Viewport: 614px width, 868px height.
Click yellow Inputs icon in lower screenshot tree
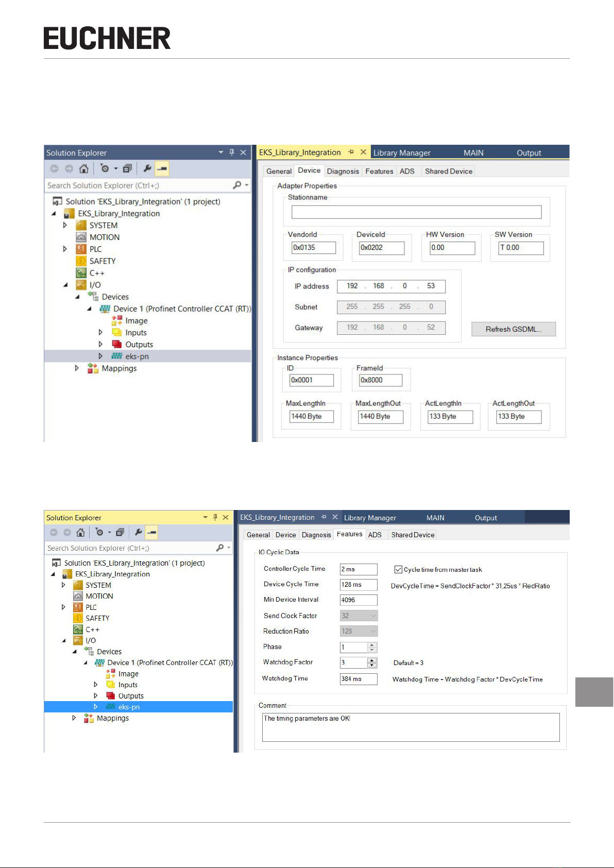pyautogui.click(x=110, y=685)
